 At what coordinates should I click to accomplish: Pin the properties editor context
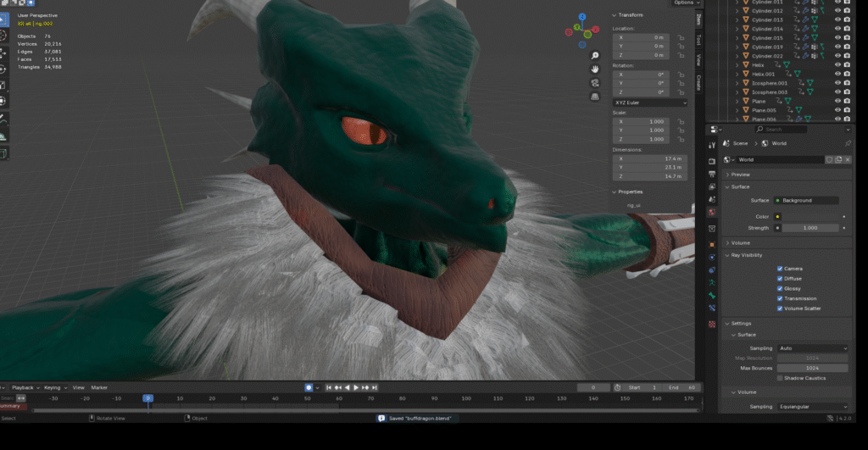[848, 143]
